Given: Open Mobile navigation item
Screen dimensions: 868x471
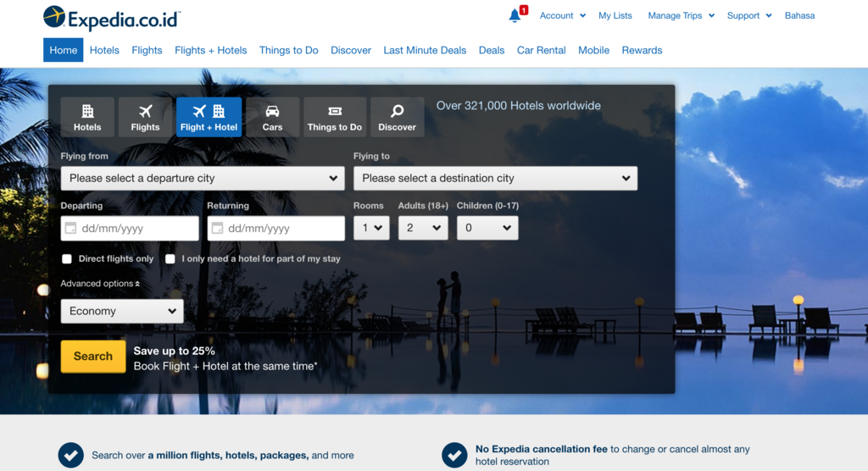Looking at the screenshot, I should coord(593,50).
